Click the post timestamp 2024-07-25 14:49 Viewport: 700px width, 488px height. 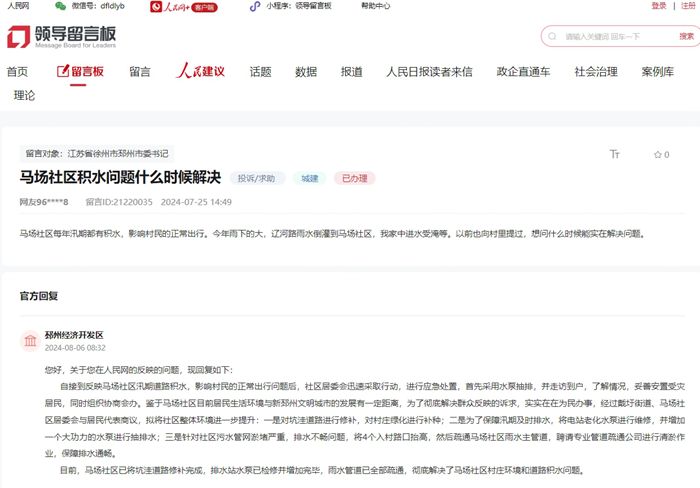[196, 202]
